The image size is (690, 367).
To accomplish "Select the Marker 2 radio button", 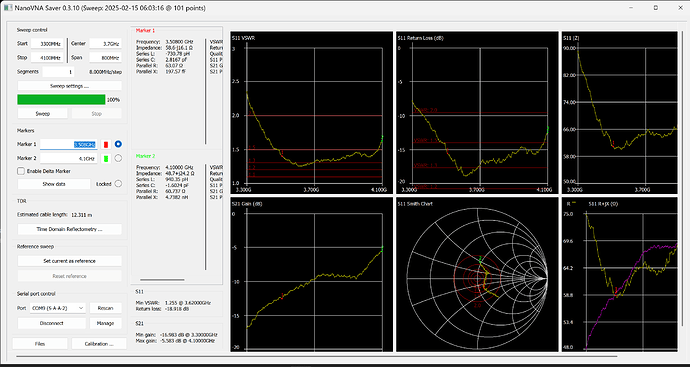I will click(x=118, y=158).
